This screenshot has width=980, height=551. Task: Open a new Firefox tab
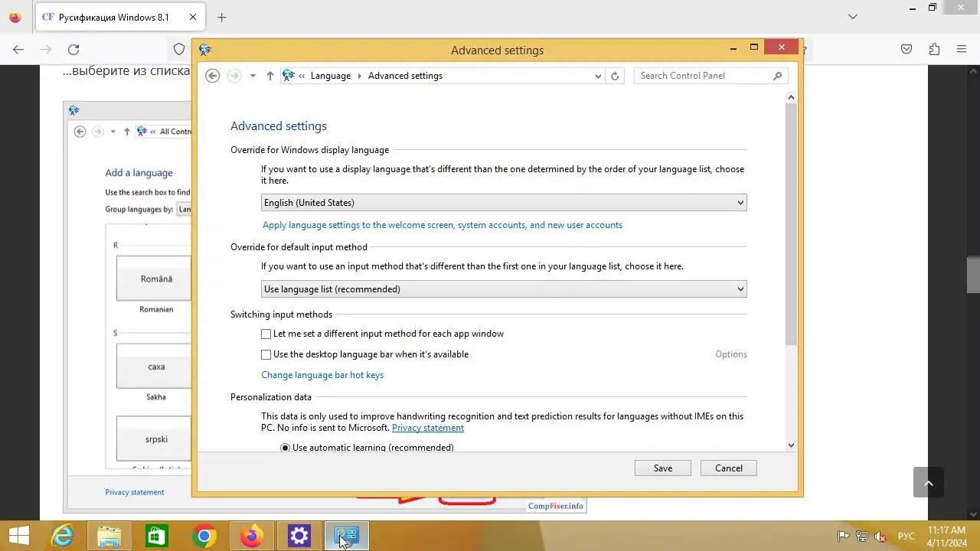(222, 17)
